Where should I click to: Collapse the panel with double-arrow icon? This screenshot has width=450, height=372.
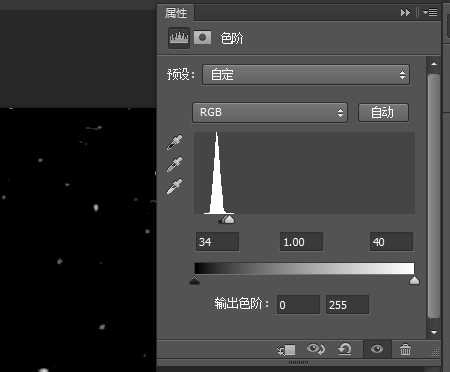[x=405, y=13]
